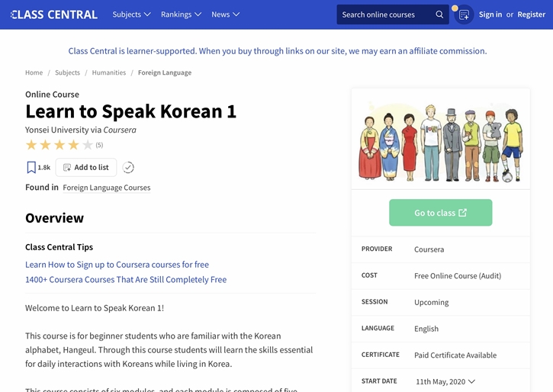Expand the 11th May, 2020 start date dropdown
This screenshot has width=553, height=392.
pos(445,382)
